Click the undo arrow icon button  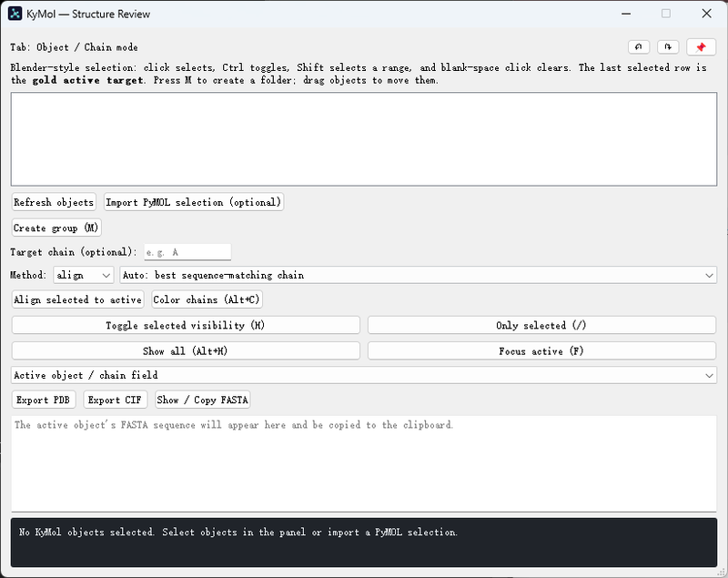pos(639,47)
